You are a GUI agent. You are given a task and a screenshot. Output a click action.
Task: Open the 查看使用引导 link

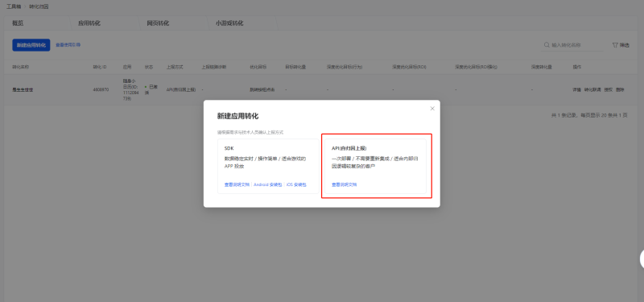68,45
